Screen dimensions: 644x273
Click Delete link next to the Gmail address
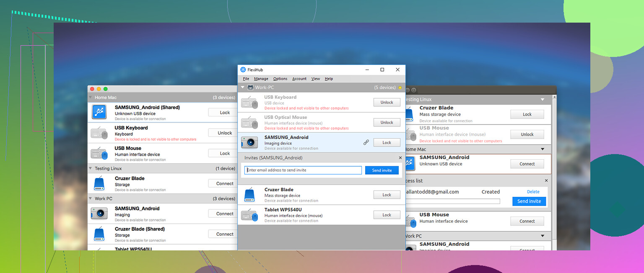533,192
